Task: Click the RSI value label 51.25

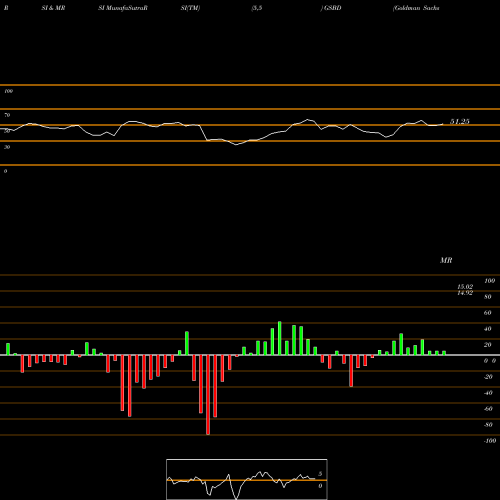Action: (x=460, y=122)
